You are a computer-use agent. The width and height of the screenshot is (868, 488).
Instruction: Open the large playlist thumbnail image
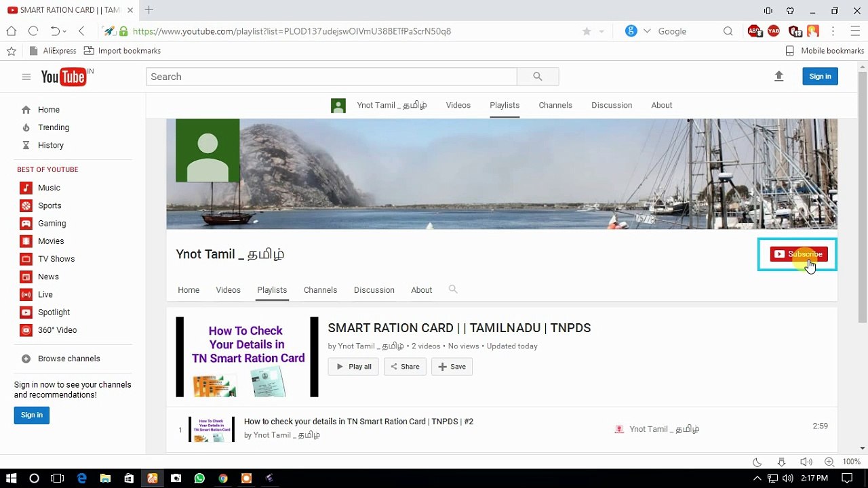247,357
